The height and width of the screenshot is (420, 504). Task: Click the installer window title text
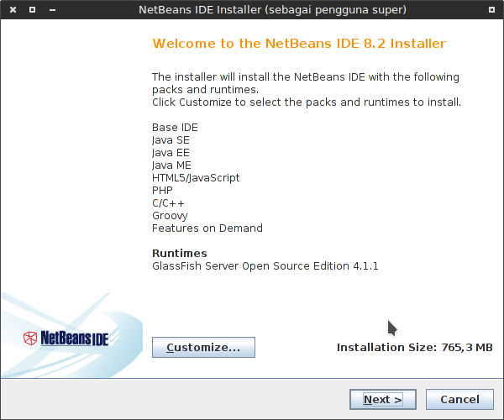272,9
